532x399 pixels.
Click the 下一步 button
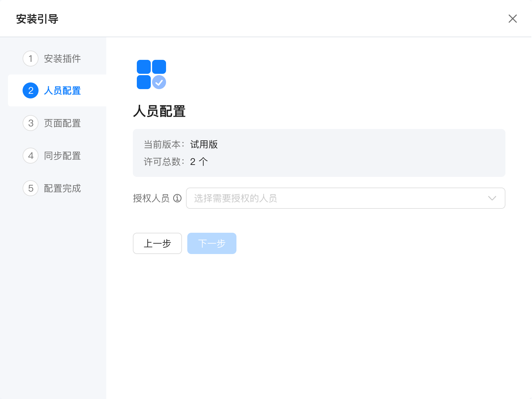[x=212, y=243]
